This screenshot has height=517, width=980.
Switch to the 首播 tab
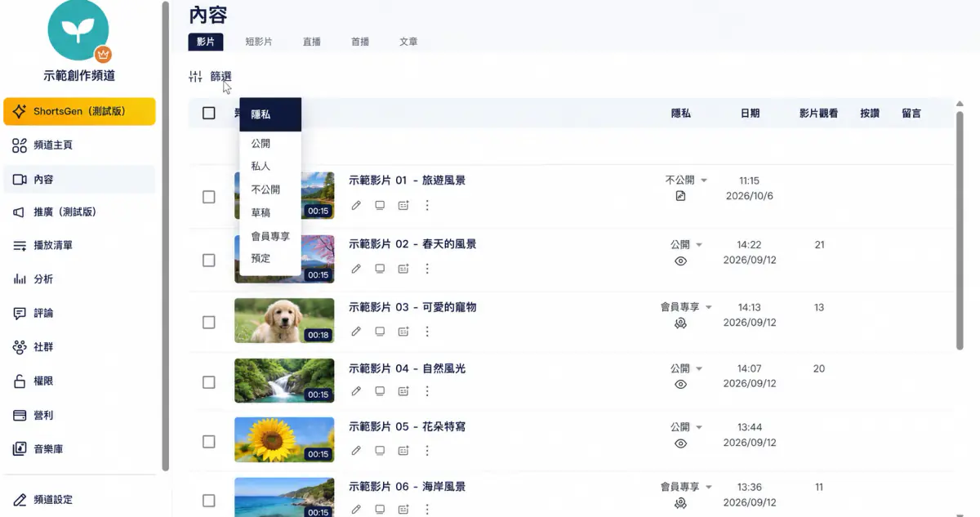tap(360, 42)
